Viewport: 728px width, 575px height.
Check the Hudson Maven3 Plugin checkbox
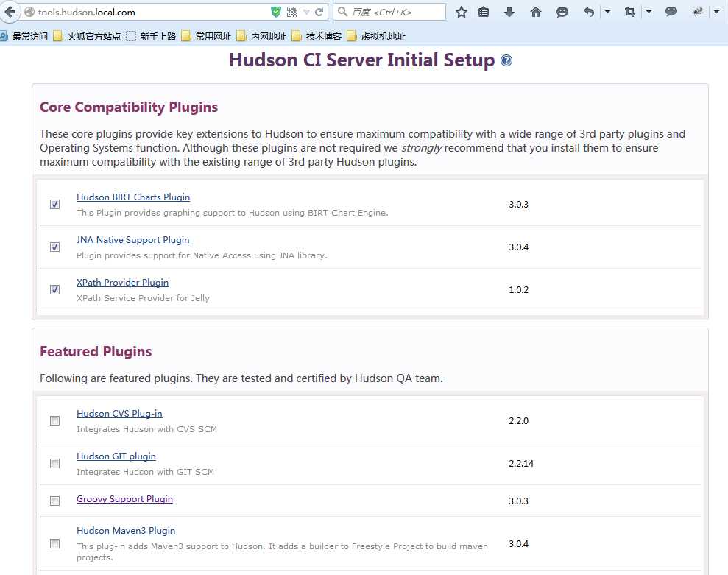click(54, 543)
